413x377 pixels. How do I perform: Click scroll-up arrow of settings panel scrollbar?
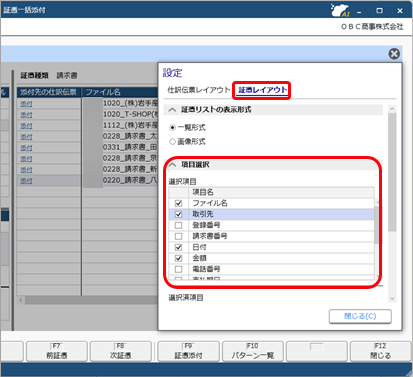tap(392, 109)
